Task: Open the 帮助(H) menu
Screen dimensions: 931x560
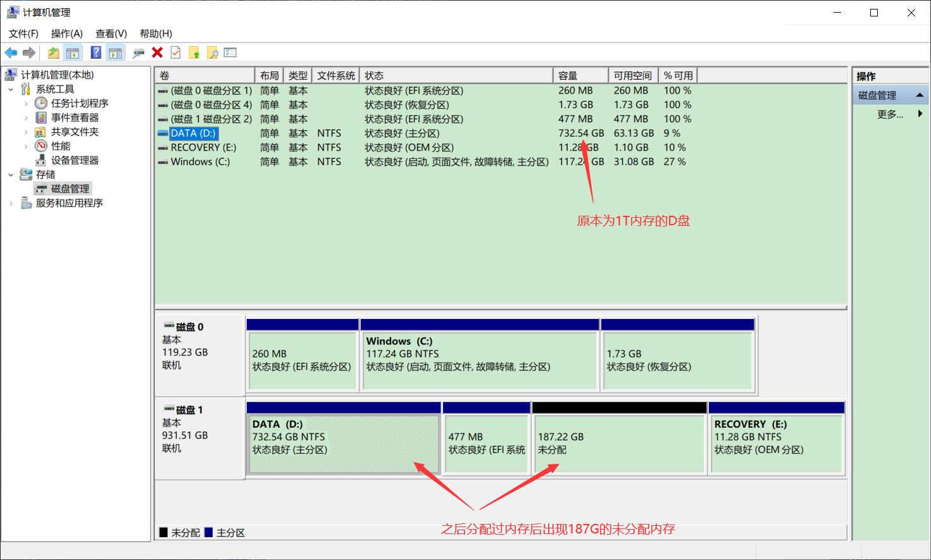Action: click(156, 34)
